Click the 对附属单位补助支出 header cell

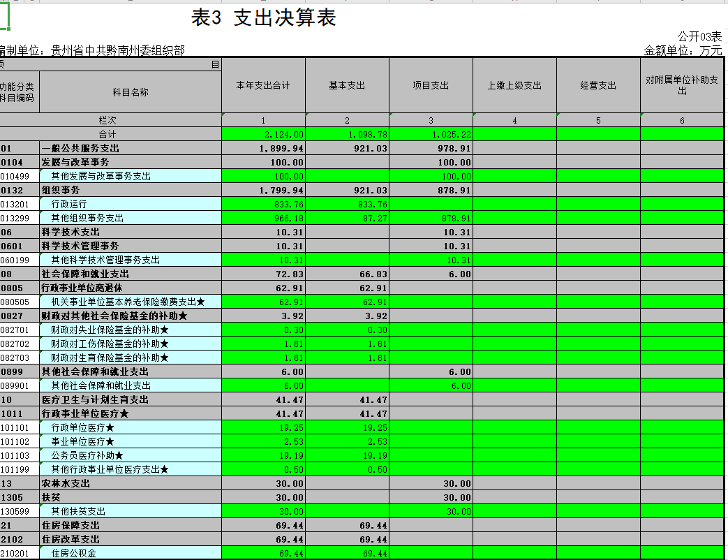coord(682,85)
